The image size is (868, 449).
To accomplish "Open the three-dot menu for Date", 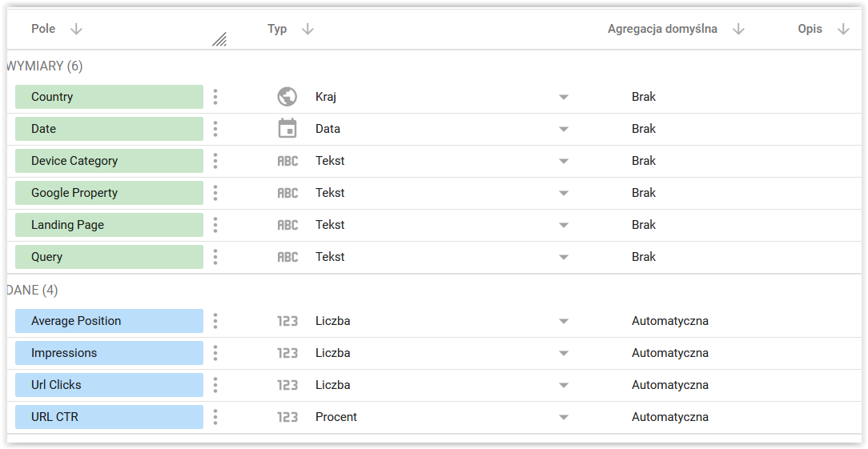I will tap(215, 129).
